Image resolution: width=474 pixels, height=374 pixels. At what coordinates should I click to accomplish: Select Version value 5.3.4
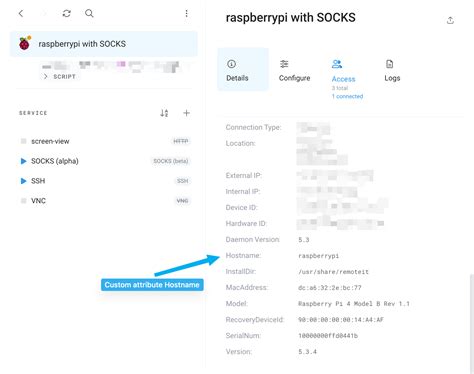click(307, 352)
